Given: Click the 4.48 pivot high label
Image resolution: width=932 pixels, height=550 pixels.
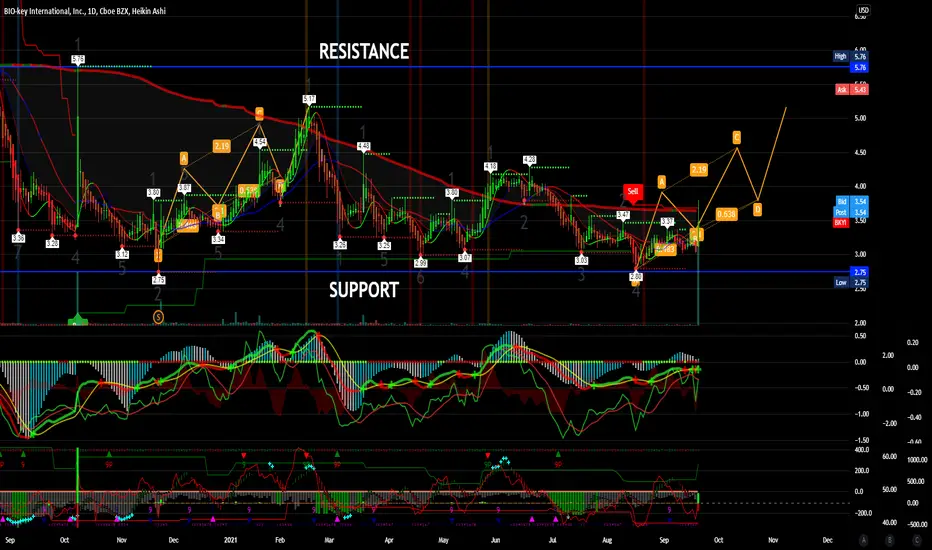Looking at the screenshot, I should (x=364, y=146).
